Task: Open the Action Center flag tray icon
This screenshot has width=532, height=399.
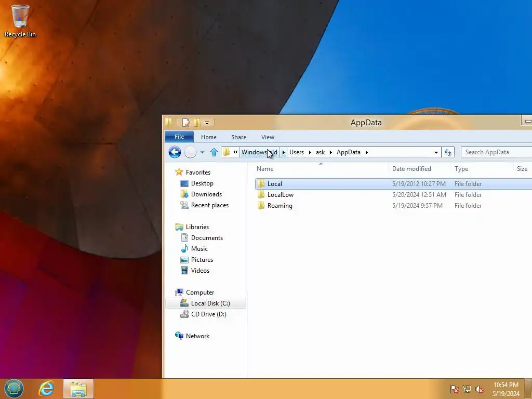Action: pos(455,389)
